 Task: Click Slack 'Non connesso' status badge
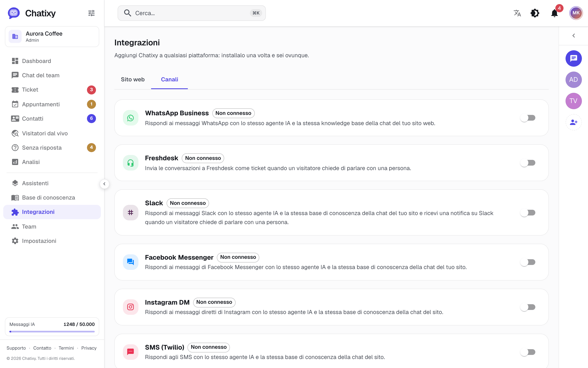[188, 203]
